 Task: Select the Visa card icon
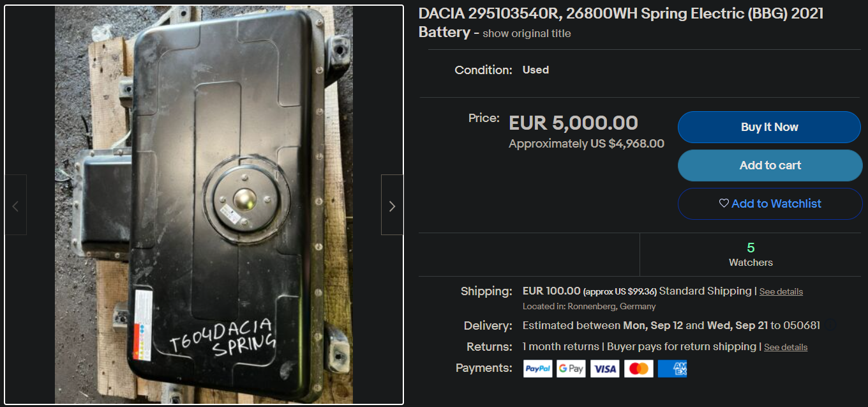(x=604, y=369)
